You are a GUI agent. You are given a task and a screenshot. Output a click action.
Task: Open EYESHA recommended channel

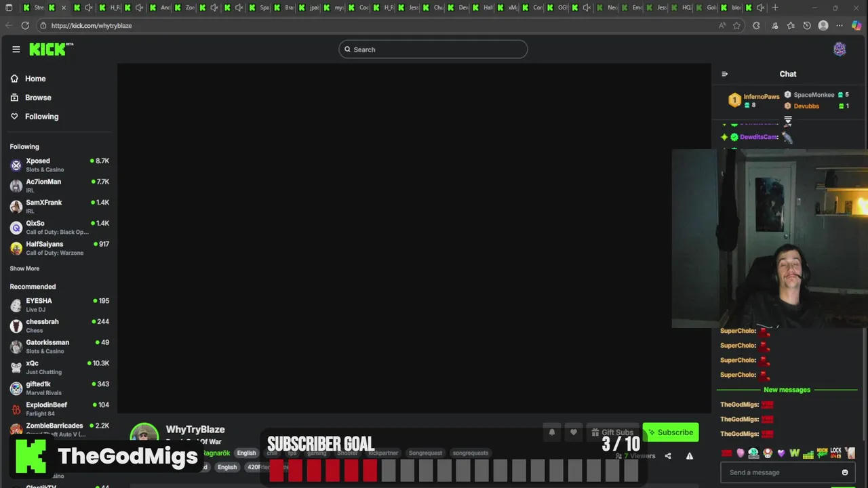[60, 304]
